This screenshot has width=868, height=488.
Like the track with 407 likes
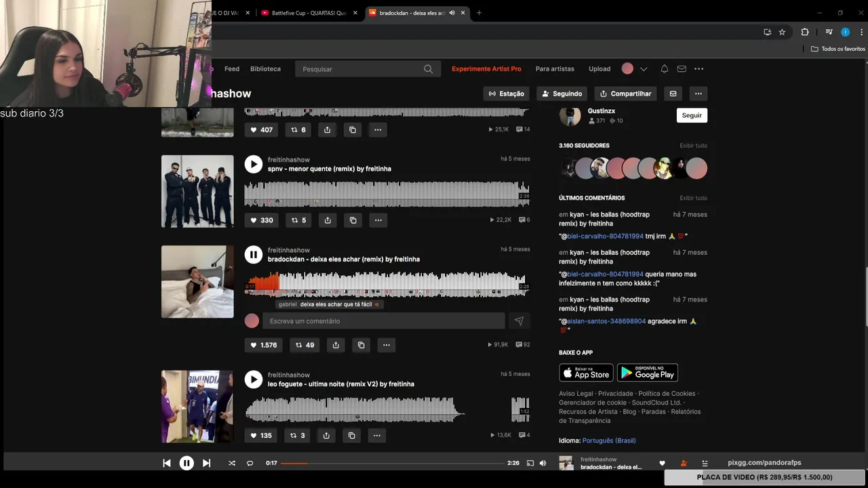point(262,129)
